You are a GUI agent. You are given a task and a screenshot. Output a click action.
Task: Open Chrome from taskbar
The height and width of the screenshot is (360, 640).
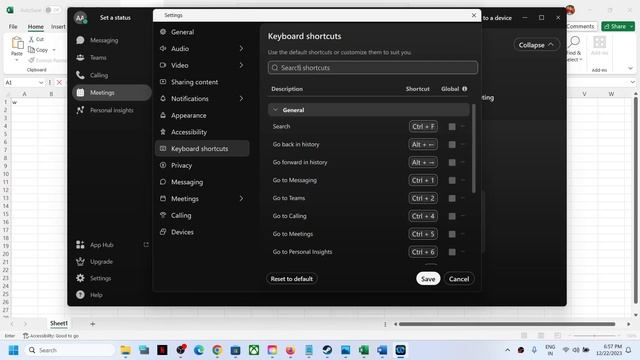pos(217,350)
